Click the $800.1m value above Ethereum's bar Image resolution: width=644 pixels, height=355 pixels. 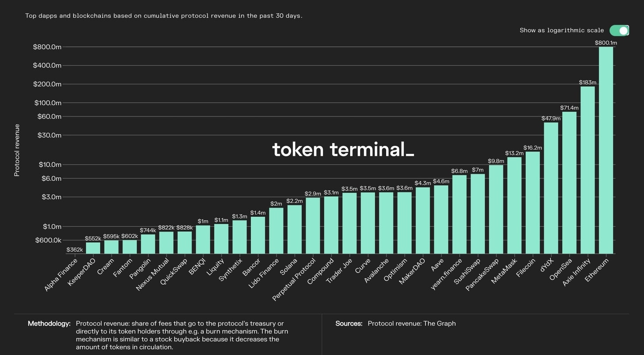606,42
